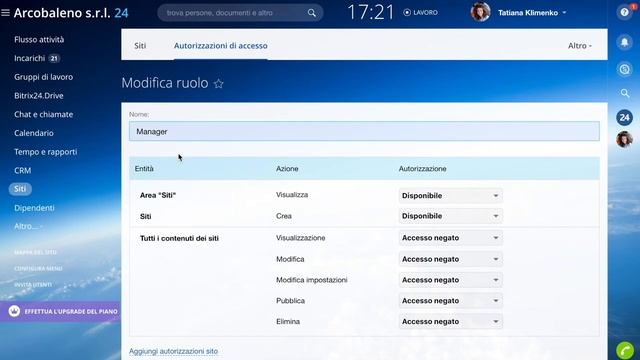Open Tempo e rapporti
This screenshot has width=640, height=360.
(46, 152)
